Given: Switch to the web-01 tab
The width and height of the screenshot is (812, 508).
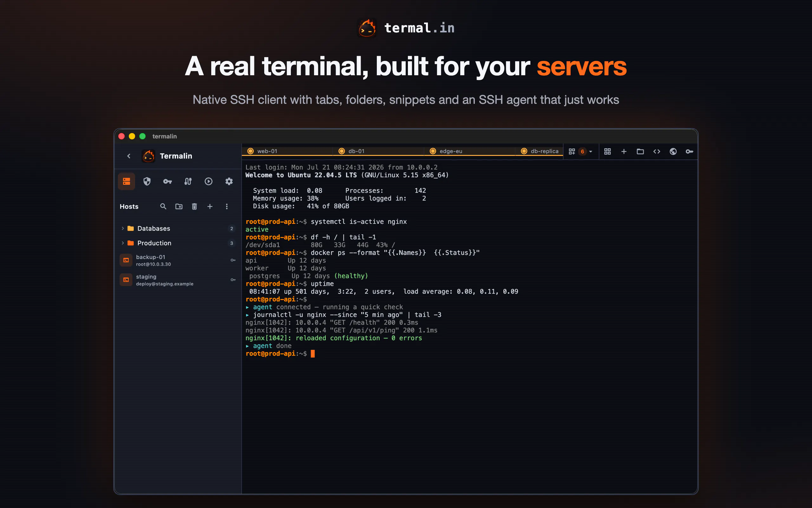Looking at the screenshot, I should [x=287, y=151].
